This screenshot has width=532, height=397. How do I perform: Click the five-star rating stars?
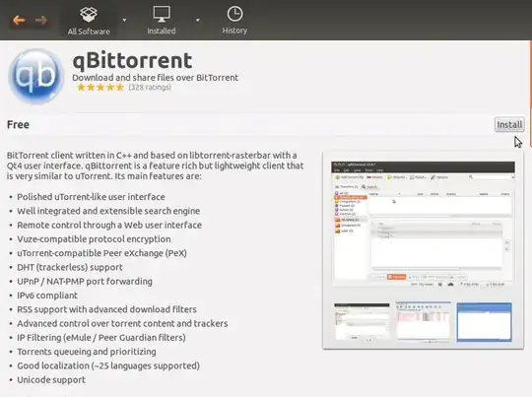coord(100,88)
